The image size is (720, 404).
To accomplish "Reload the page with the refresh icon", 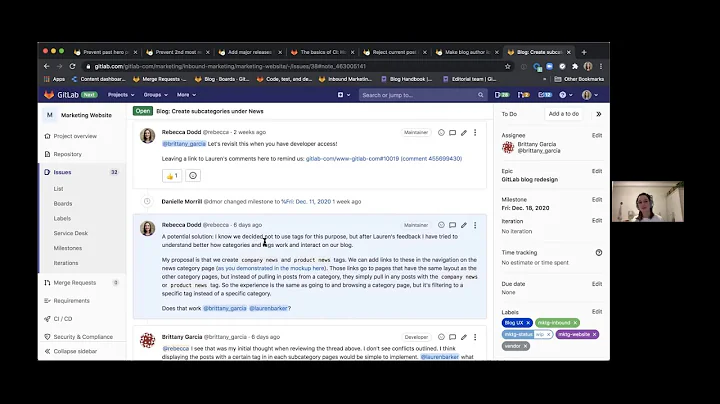I will [72, 66].
